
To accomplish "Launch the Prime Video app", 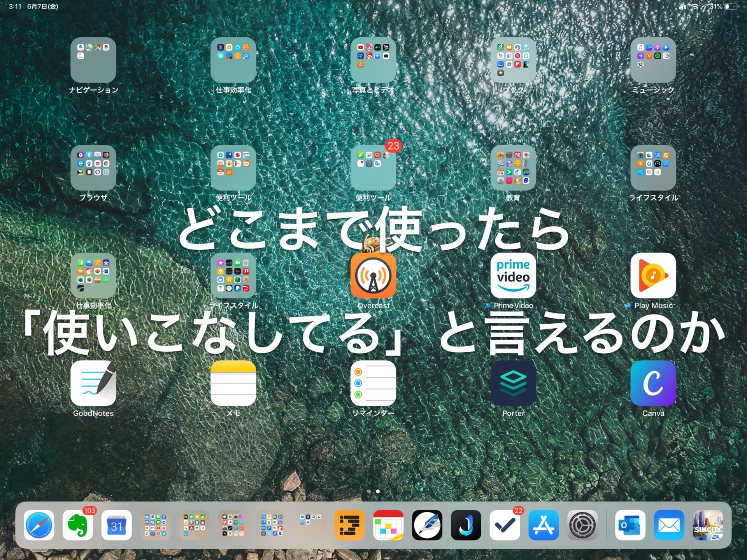I will [x=513, y=276].
